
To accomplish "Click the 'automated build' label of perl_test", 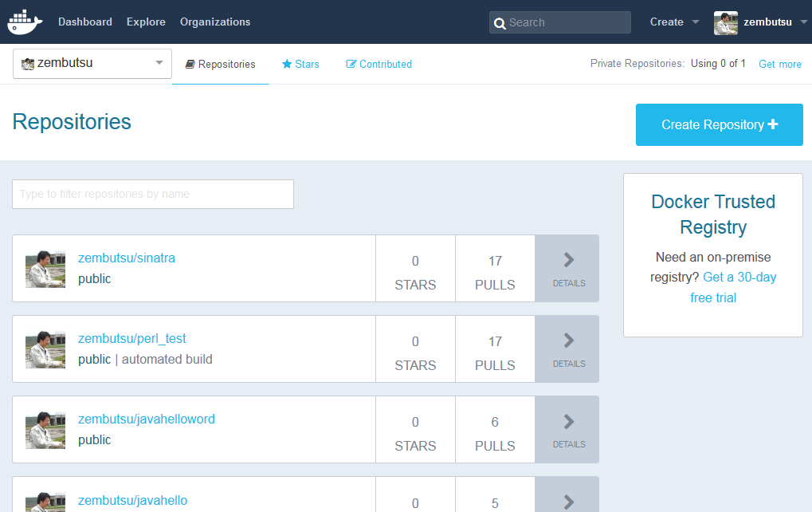I will [167, 359].
